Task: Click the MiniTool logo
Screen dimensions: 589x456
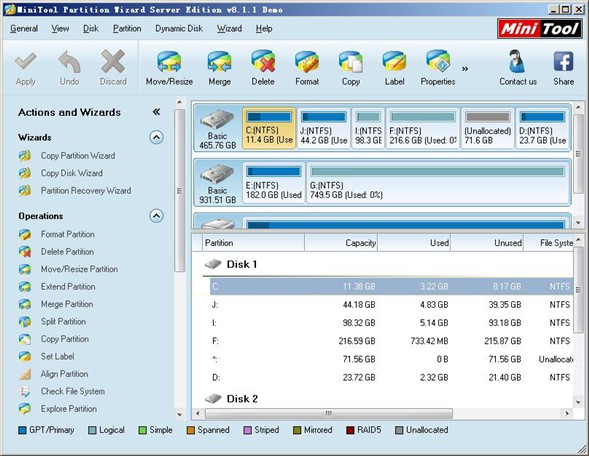Action: (x=539, y=29)
